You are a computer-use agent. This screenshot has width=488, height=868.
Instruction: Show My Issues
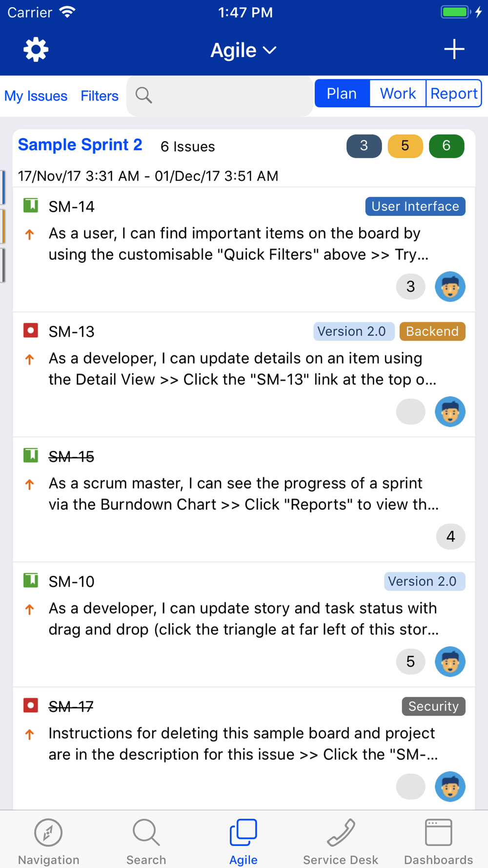point(36,96)
